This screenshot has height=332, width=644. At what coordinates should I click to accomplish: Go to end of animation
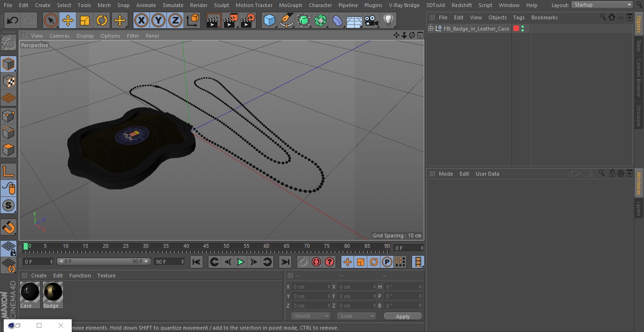(x=285, y=262)
